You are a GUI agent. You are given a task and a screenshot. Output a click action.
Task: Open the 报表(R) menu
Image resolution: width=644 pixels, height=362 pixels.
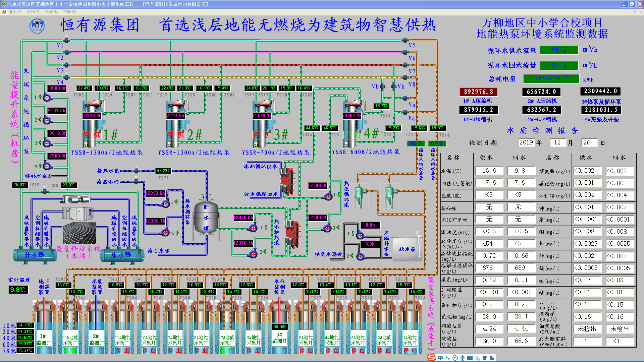pos(51,11)
